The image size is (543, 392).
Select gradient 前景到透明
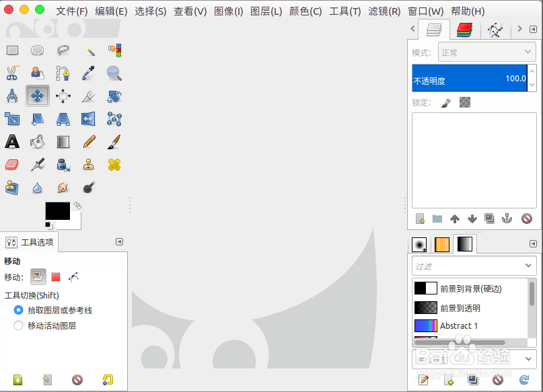pyautogui.click(x=470, y=307)
